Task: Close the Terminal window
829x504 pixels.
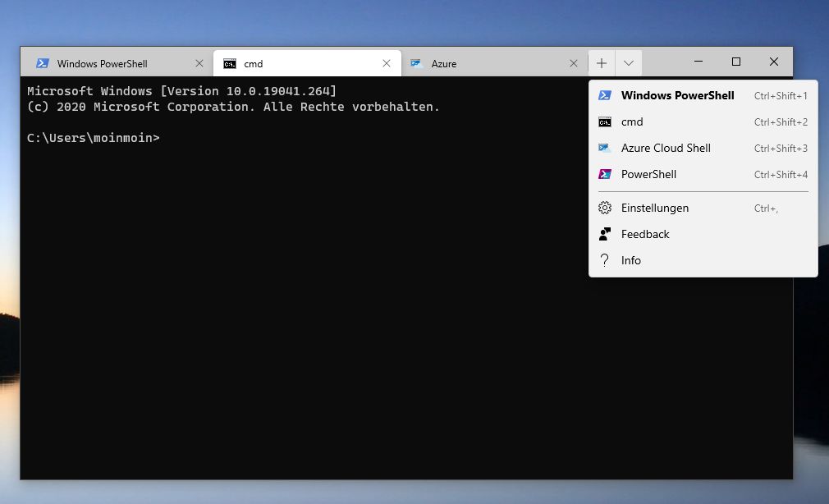Action: coord(773,62)
